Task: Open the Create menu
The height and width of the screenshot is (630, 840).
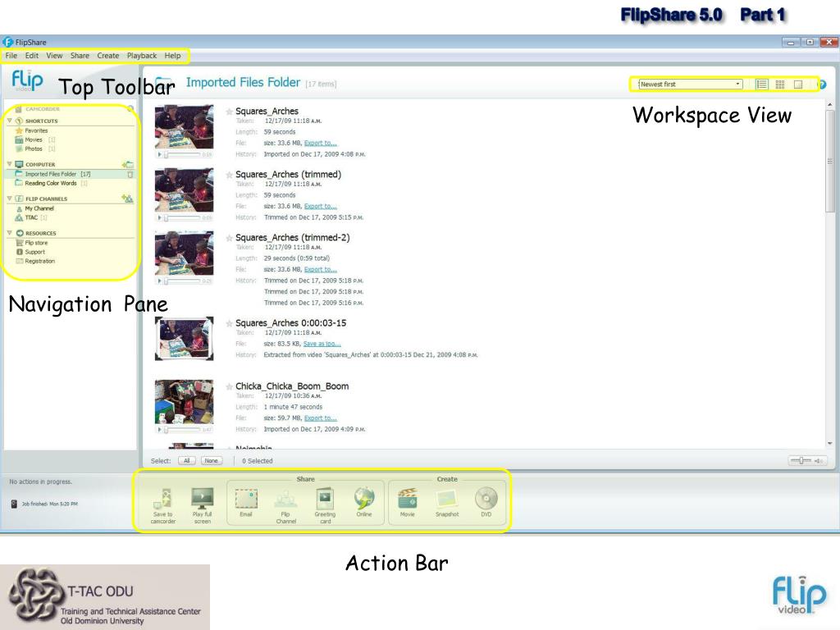Action: pos(107,56)
